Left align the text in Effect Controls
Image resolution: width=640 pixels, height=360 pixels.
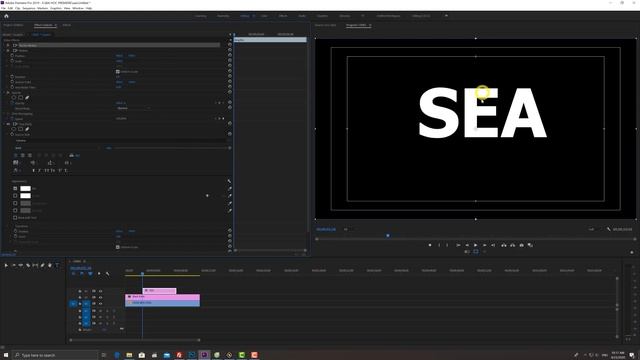point(16,156)
